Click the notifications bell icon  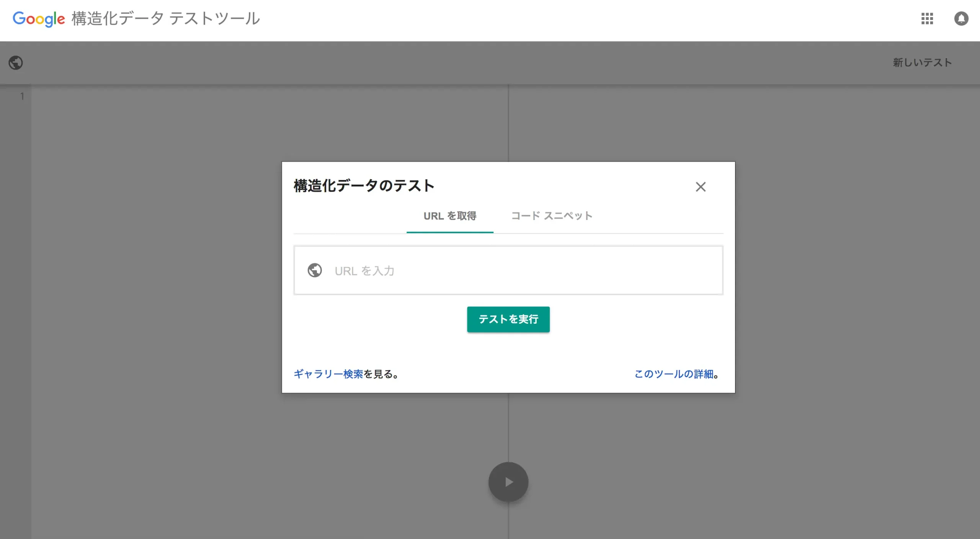click(x=961, y=18)
